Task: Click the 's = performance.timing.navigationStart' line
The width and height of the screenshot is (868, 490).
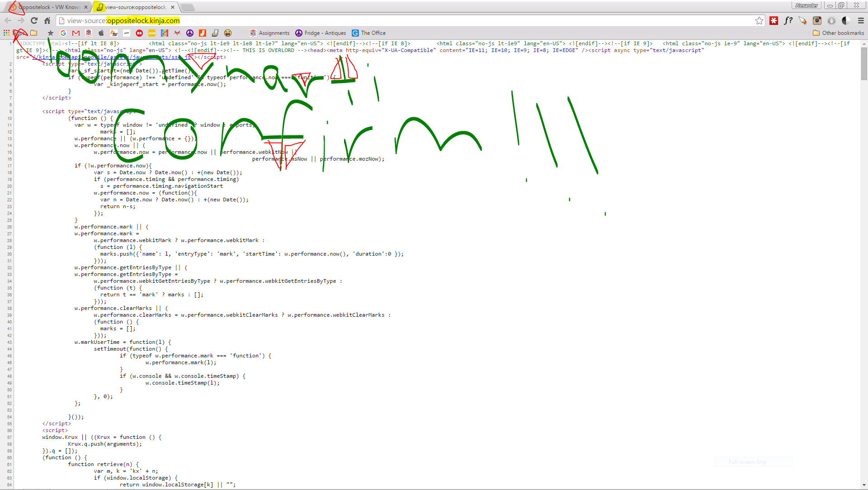Action: point(161,186)
